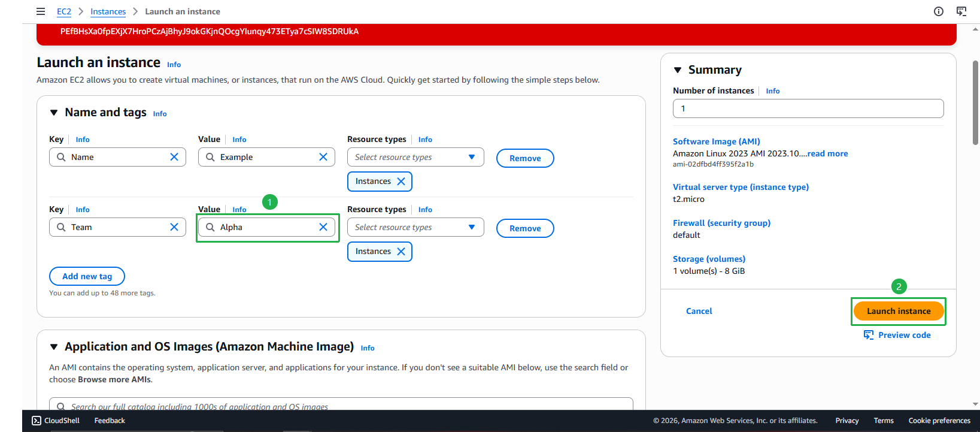Collapse the Name and tags section
This screenshot has height=432, width=980.
pos(54,113)
